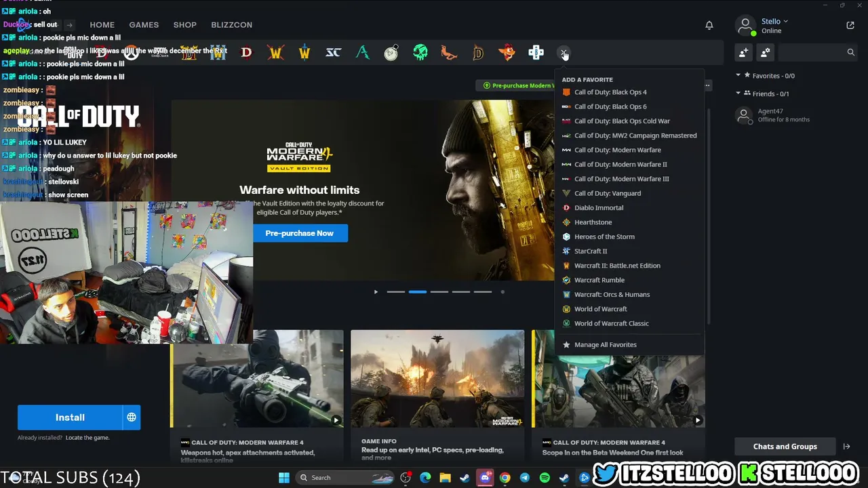The height and width of the screenshot is (488, 868).
Task: Jump to the first carousel slide indicator
Action: point(396,292)
